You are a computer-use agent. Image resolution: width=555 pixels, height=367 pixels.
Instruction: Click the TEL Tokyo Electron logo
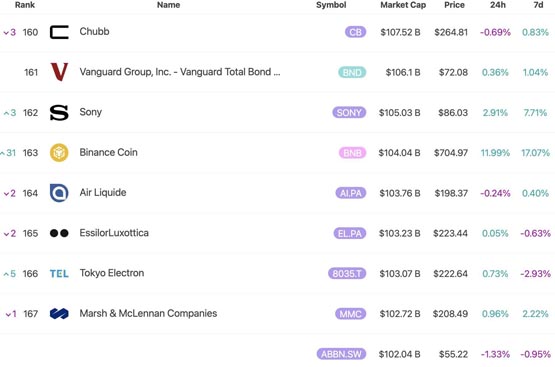click(59, 274)
